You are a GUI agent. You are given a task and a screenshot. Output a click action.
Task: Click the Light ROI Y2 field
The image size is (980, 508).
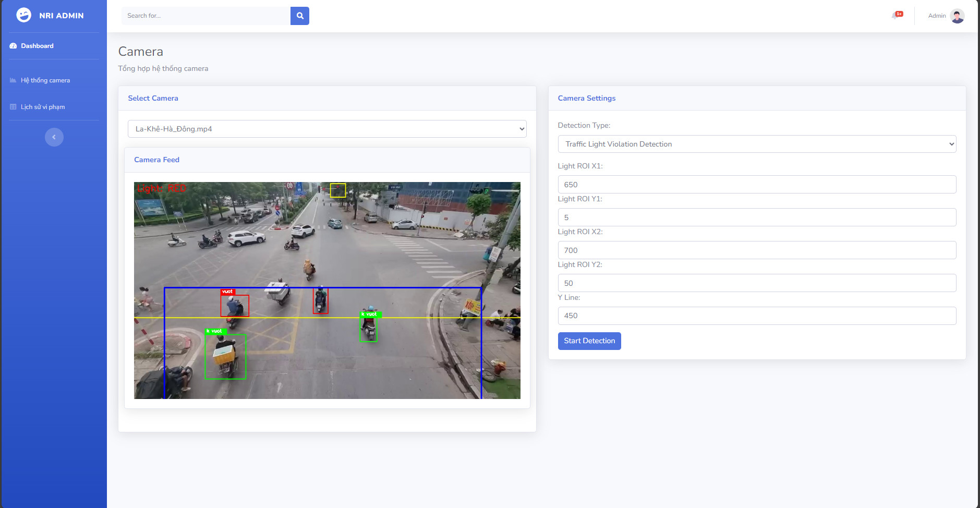[x=757, y=283]
